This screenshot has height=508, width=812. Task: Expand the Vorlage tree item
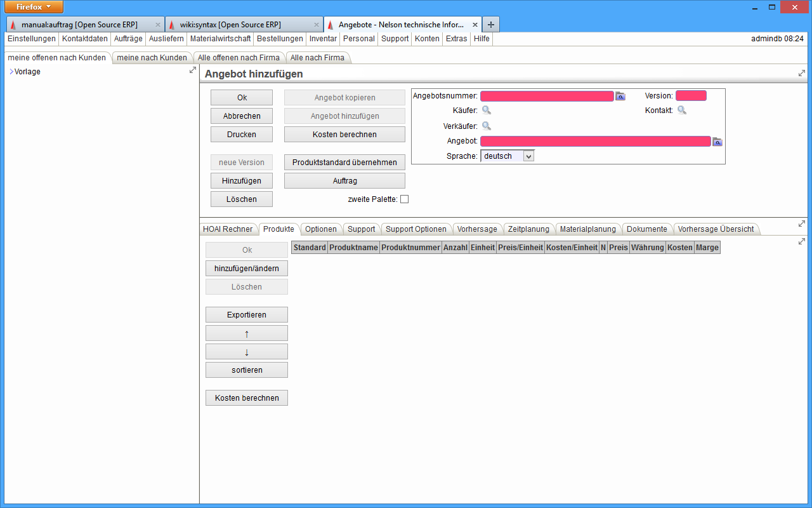pos(11,72)
